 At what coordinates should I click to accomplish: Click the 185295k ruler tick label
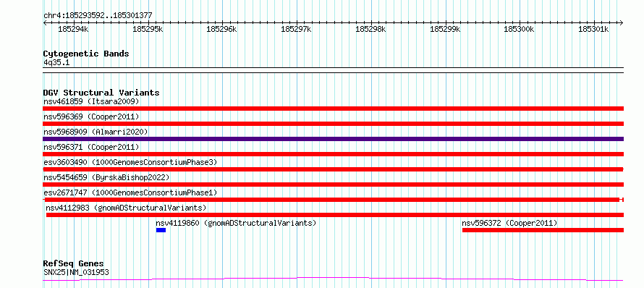point(148,30)
